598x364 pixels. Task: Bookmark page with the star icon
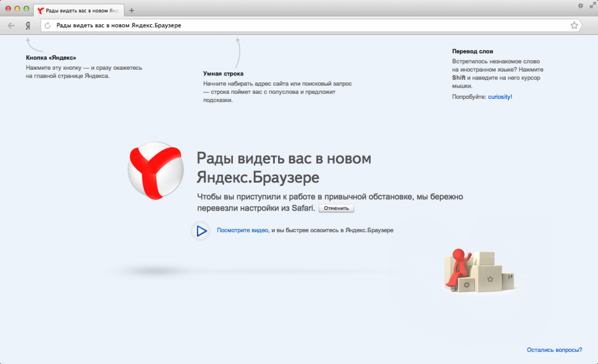(x=574, y=25)
